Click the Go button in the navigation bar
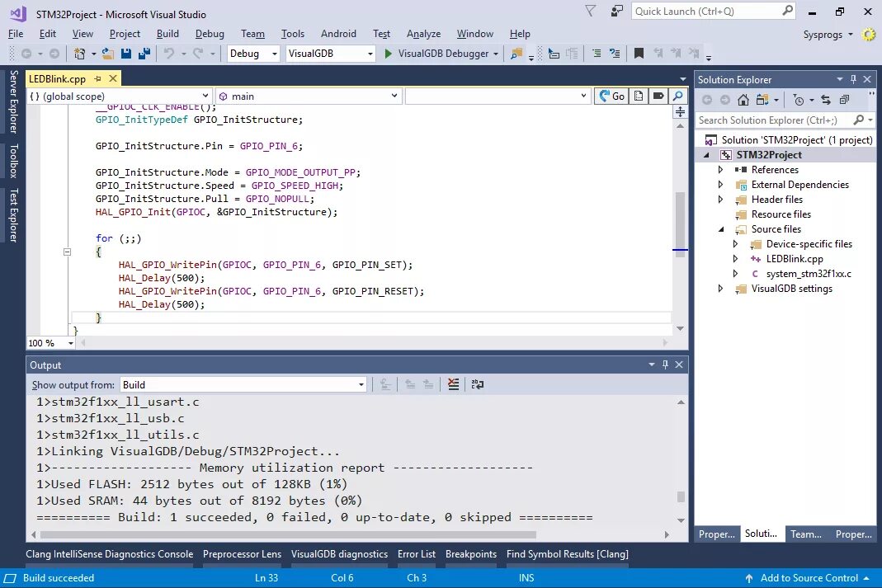The width and height of the screenshot is (882, 588). coord(611,96)
